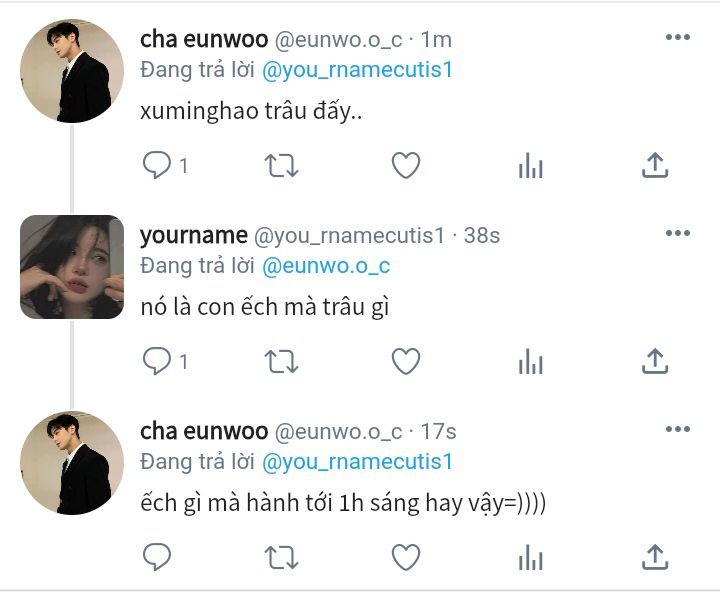Reply to the 'xuminghao trâu đấy..' tweet
Viewport: 720px width, 594px height.
(157, 165)
